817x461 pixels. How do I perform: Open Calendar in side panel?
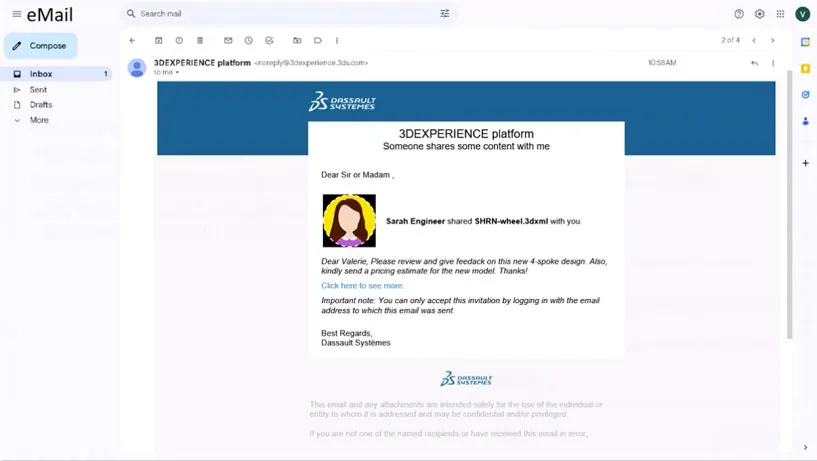pos(806,42)
